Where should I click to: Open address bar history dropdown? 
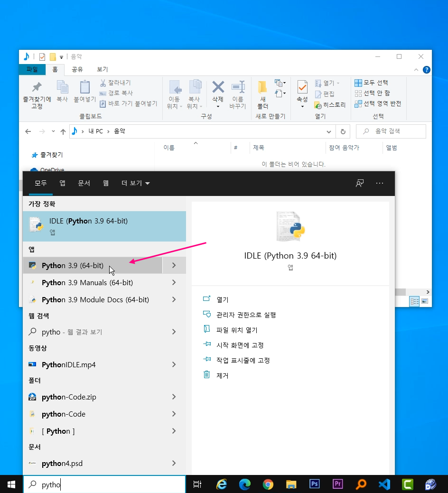pyautogui.click(x=328, y=131)
